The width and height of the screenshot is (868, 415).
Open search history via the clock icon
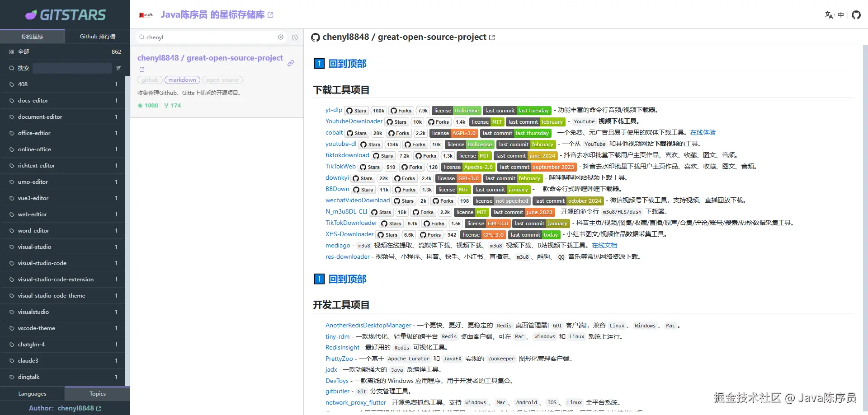coord(295,37)
